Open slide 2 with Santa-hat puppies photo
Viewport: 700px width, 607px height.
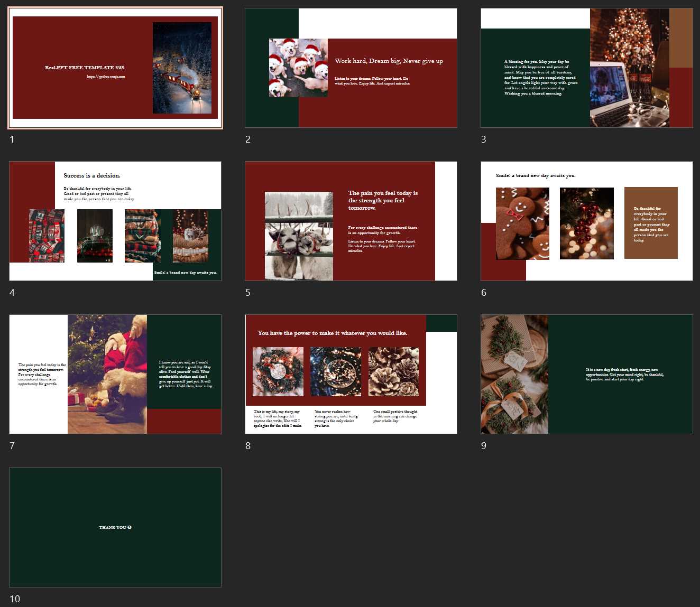pos(351,68)
